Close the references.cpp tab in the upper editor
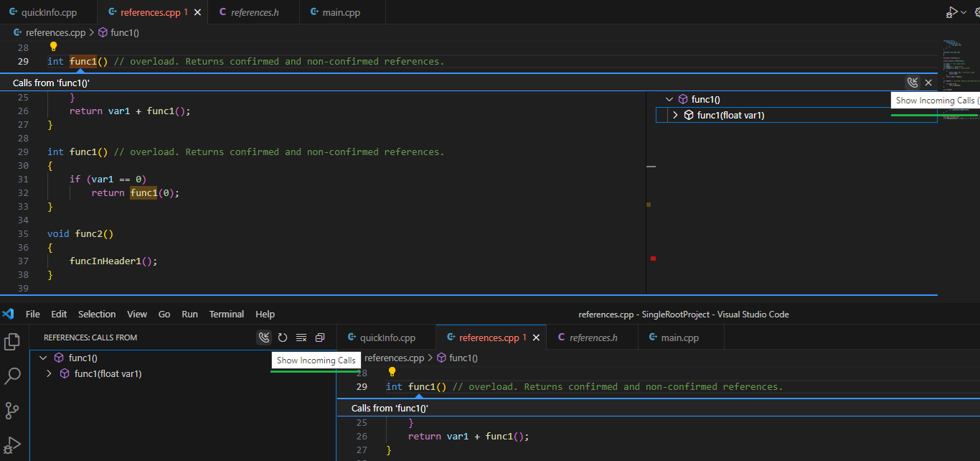980x461 pixels. [x=197, y=13]
